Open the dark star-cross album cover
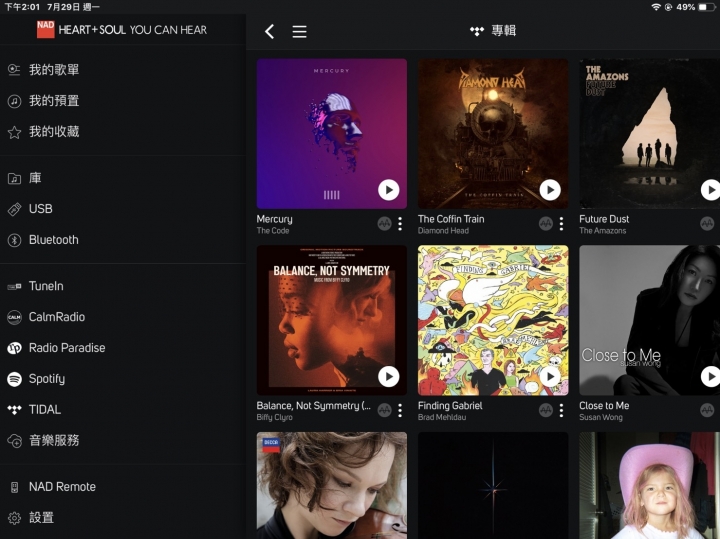720x539 pixels. coord(493,485)
